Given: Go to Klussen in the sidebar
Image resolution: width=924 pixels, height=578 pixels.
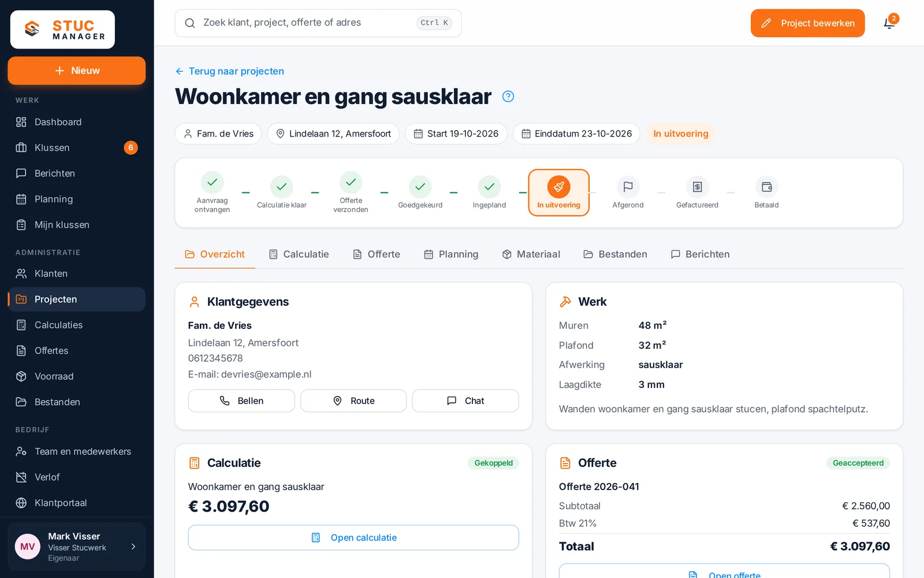Looking at the screenshot, I should (76, 147).
